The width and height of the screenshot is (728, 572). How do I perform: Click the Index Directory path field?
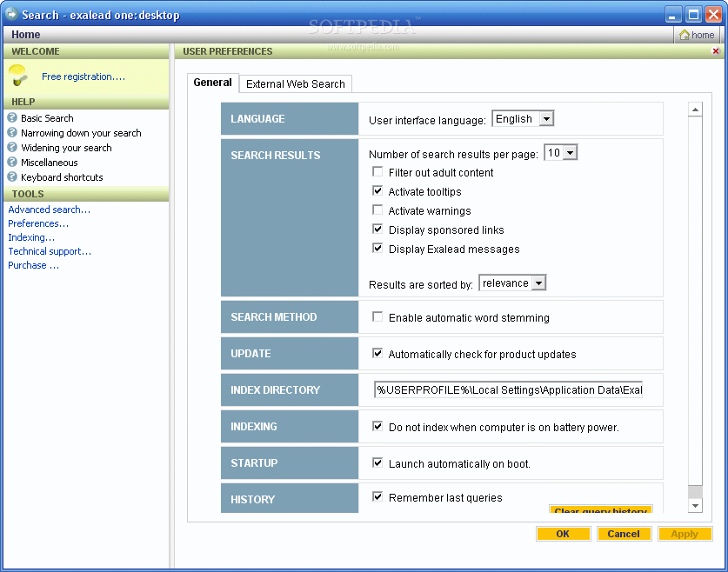[x=509, y=389]
